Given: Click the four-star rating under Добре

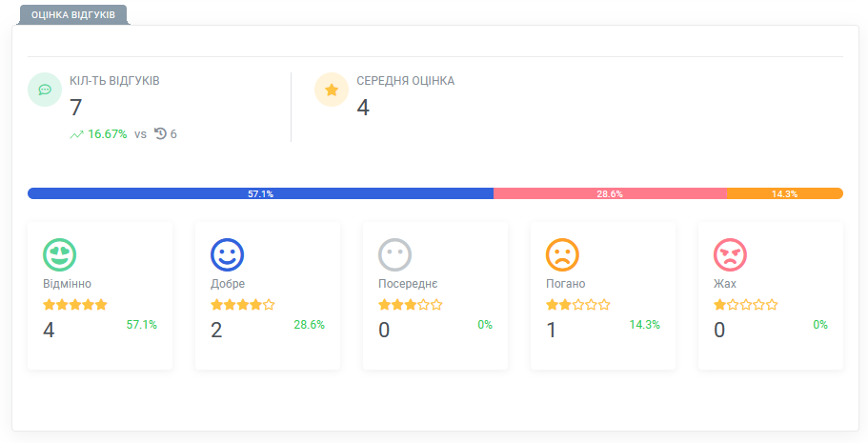Looking at the screenshot, I should tap(243, 305).
